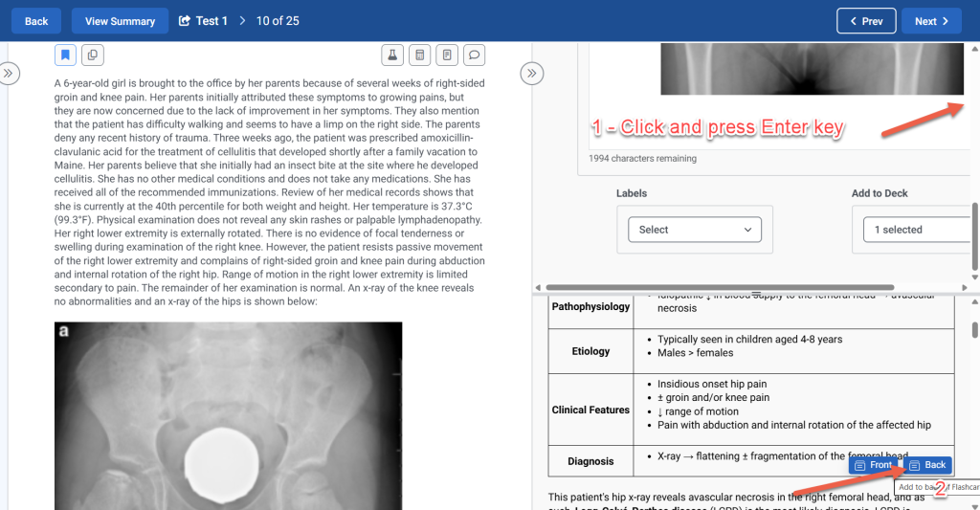Go to the next question
Image resolution: width=980 pixels, height=510 pixels.
pos(931,21)
